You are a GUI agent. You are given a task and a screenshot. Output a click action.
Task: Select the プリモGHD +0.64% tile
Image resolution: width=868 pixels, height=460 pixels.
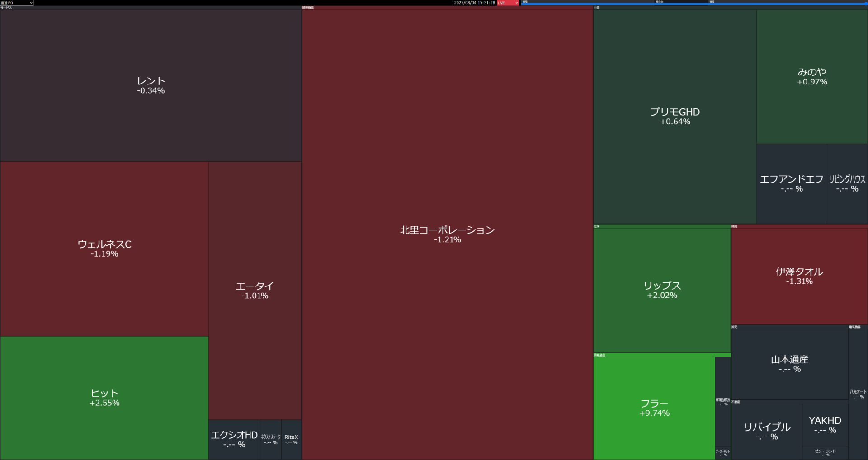(x=675, y=117)
